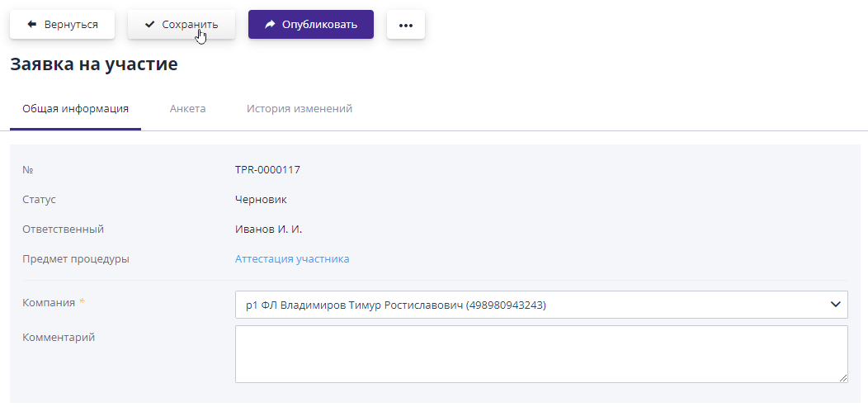Viewport: 868px width, 407px height.
Task: Focus the Комментарий text area
Action: point(541,354)
